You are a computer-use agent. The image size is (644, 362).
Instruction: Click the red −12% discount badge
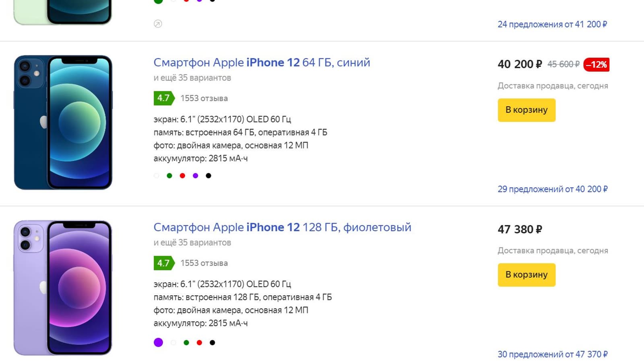(596, 65)
